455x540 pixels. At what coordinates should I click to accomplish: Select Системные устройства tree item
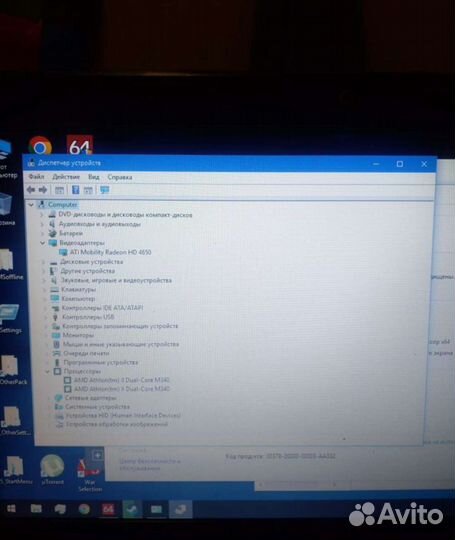pos(97,407)
